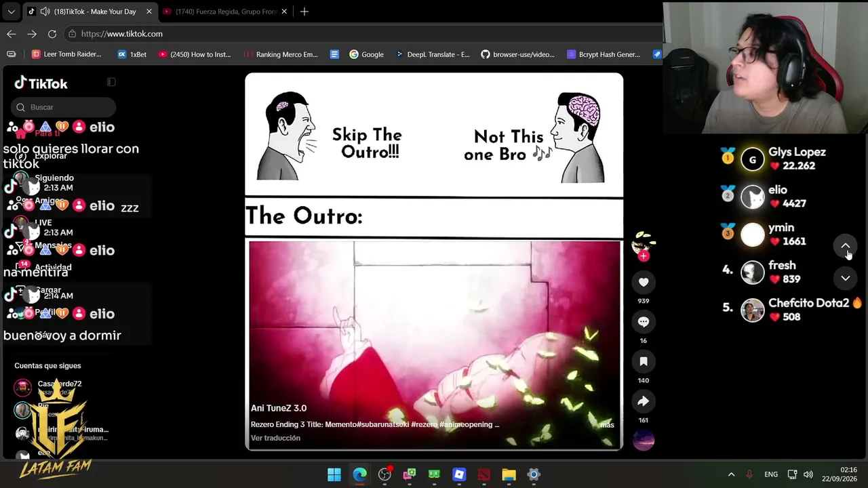Collapse the TikTok sidebar panel icon
This screenshot has height=488, width=868.
click(x=111, y=82)
